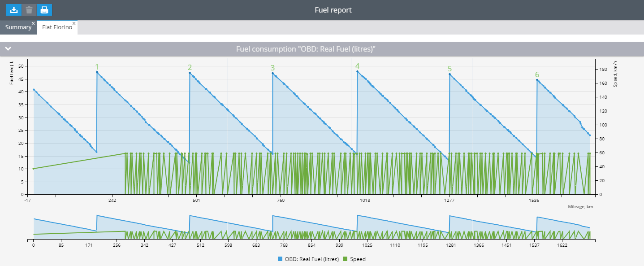Collapse the Fuel consumption section chevron
Viewport: 644px width, 266px height.
(x=8, y=48)
